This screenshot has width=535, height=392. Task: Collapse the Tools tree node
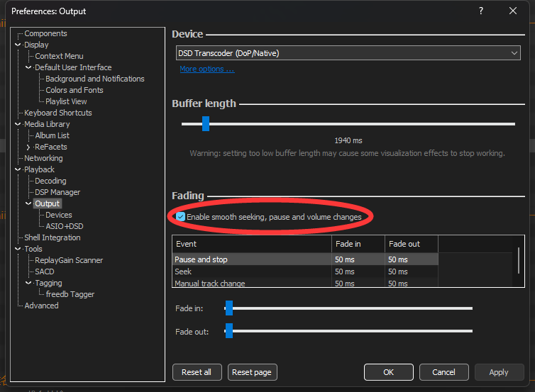(x=18, y=249)
